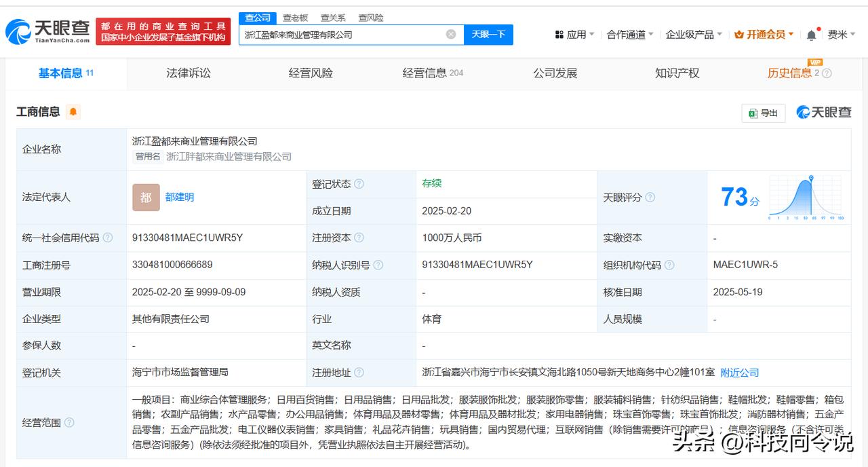Screen dimensions: 868x467
Task: Open the help icon next to 注册资本
Action: (359, 238)
